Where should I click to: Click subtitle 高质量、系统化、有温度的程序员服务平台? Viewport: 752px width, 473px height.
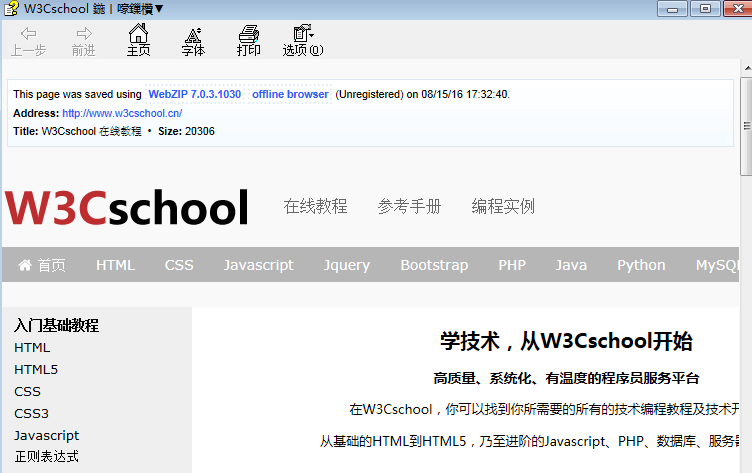[x=566, y=378]
